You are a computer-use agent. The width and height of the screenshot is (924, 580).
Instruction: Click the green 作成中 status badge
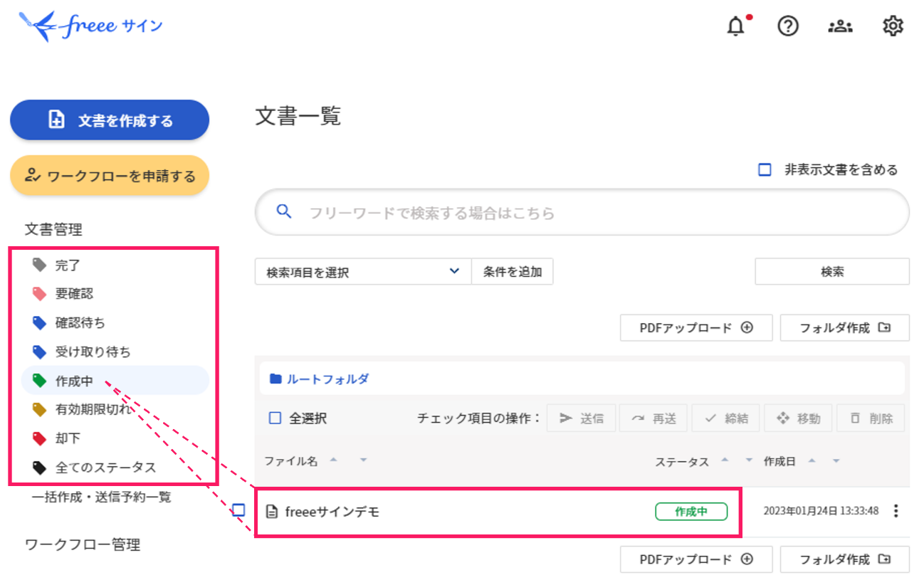(691, 511)
